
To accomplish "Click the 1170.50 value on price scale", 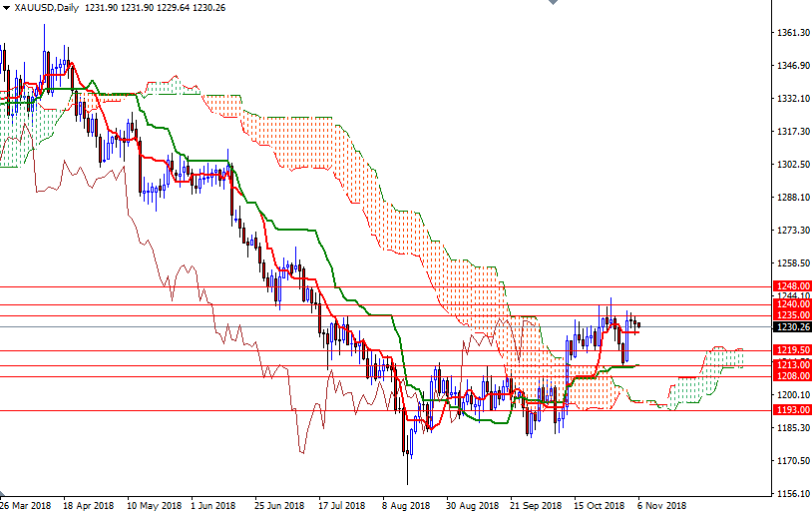I will coord(791,461).
